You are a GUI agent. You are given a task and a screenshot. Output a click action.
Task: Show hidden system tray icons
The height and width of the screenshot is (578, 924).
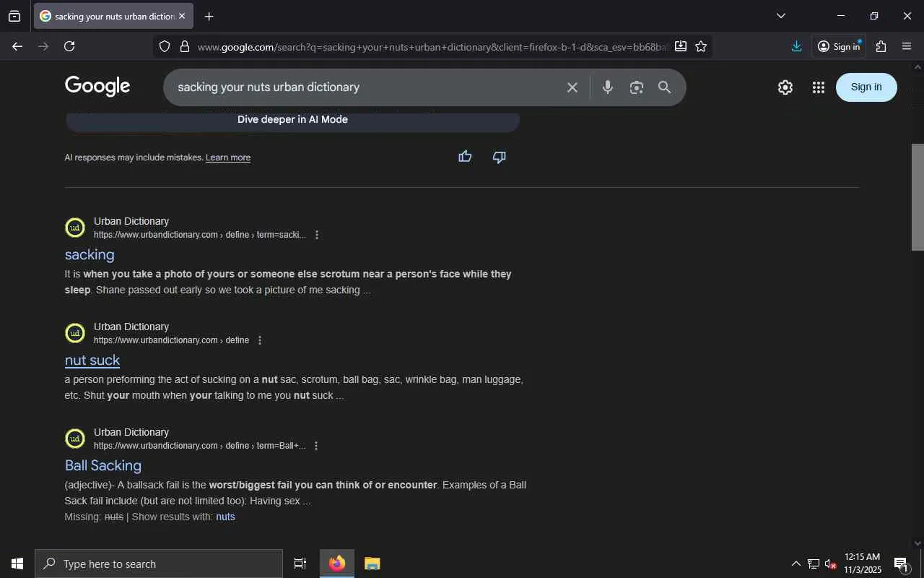point(796,564)
